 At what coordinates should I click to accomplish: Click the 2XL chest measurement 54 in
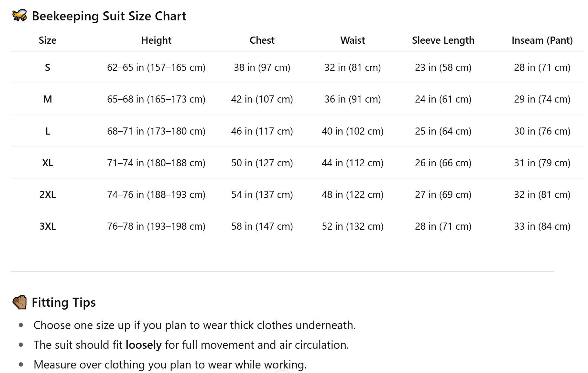(262, 194)
